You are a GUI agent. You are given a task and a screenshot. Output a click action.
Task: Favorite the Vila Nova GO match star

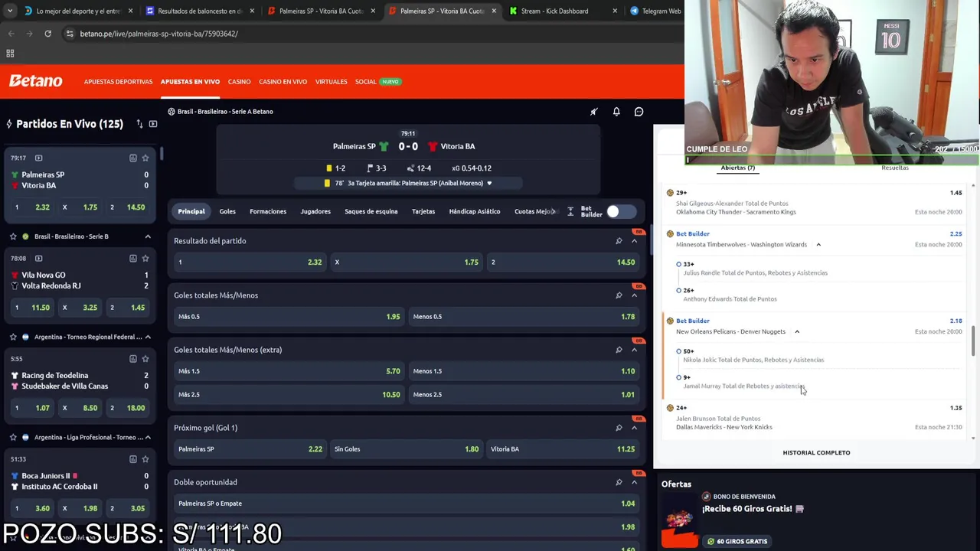(145, 258)
